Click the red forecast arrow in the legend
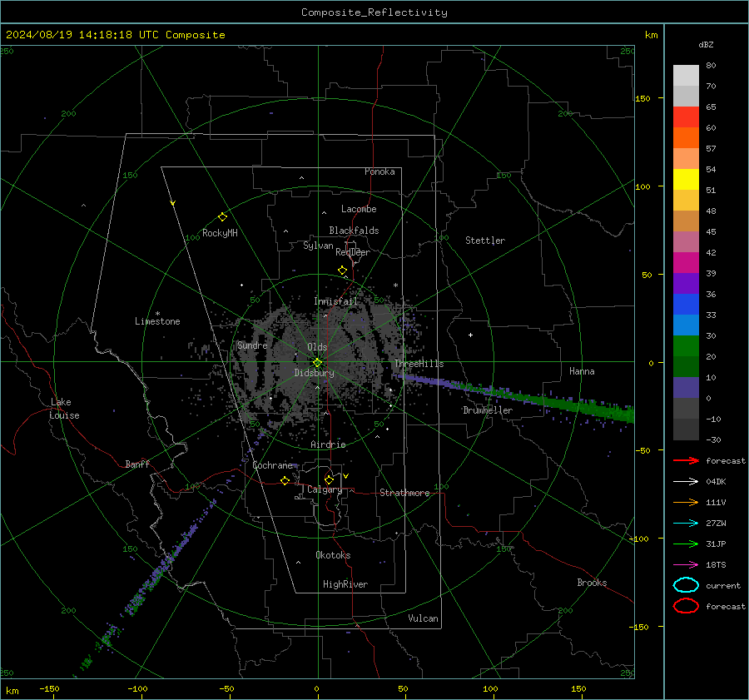This screenshot has height=700, width=749. click(686, 460)
